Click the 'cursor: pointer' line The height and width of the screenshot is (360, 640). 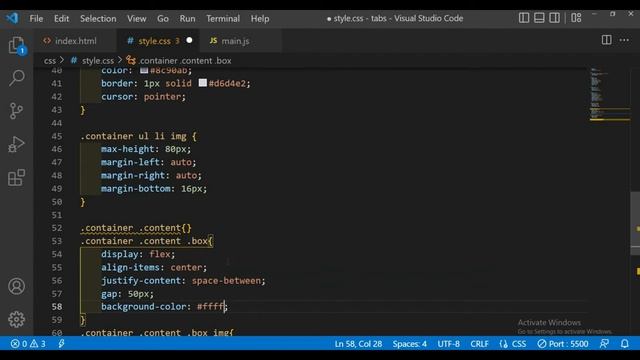tap(143, 96)
